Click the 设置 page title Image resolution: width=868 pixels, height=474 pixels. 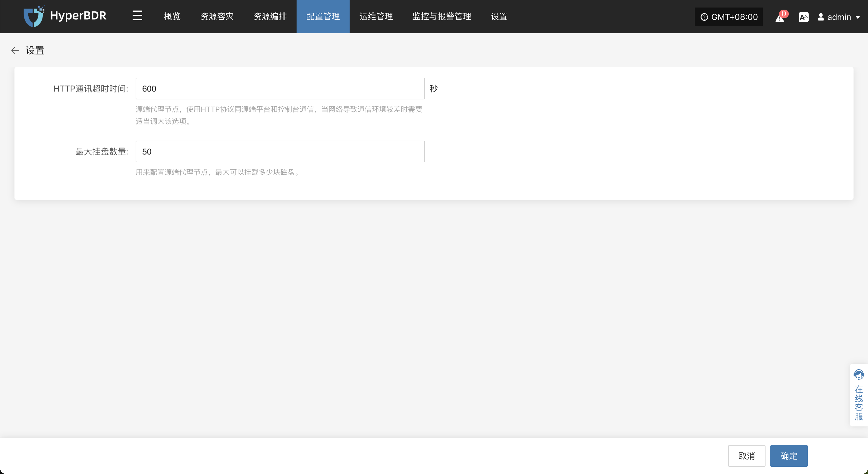35,51
